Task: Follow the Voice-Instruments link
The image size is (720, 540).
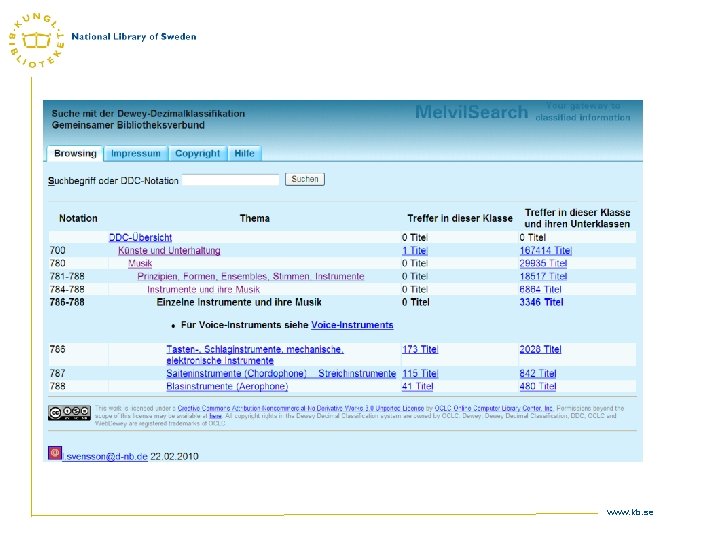Action: [352, 325]
